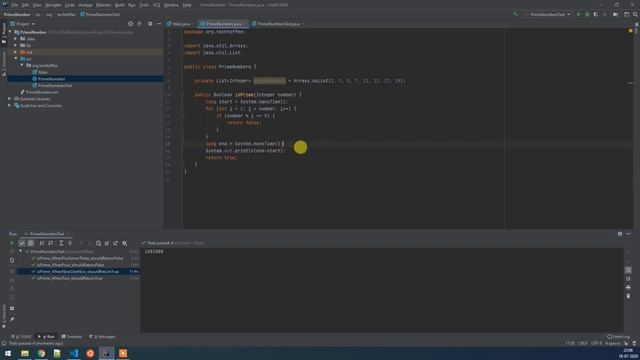Toggle sort alphabetically in test toolbar
Viewport: 640px width, 360px height.
pyautogui.click(x=42, y=243)
